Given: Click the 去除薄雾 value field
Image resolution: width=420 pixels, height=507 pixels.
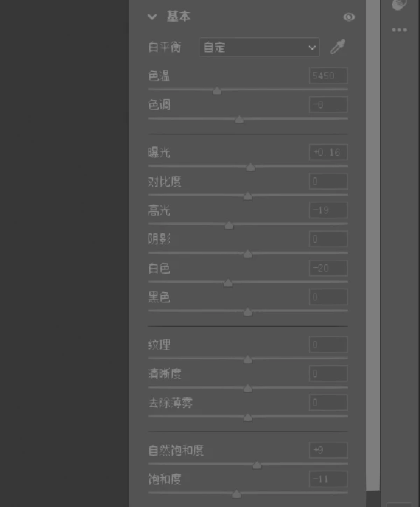Looking at the screenshot, I should click(x=328, y=403).
